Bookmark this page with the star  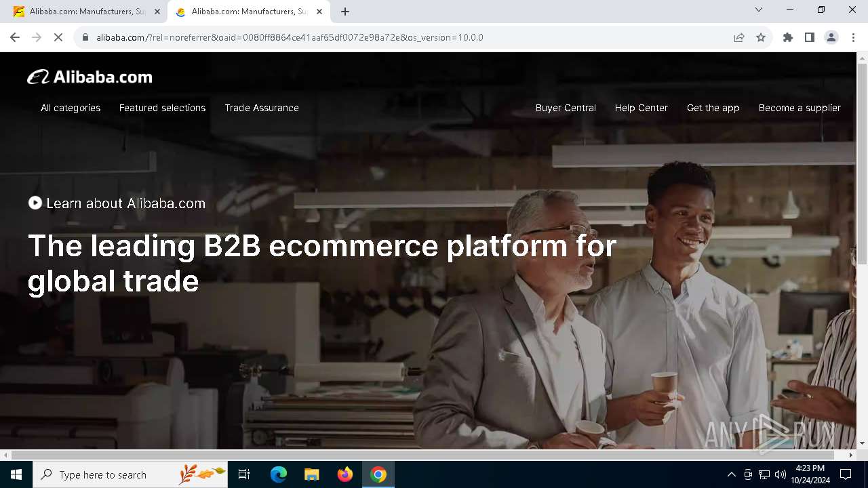coord(761,37)
